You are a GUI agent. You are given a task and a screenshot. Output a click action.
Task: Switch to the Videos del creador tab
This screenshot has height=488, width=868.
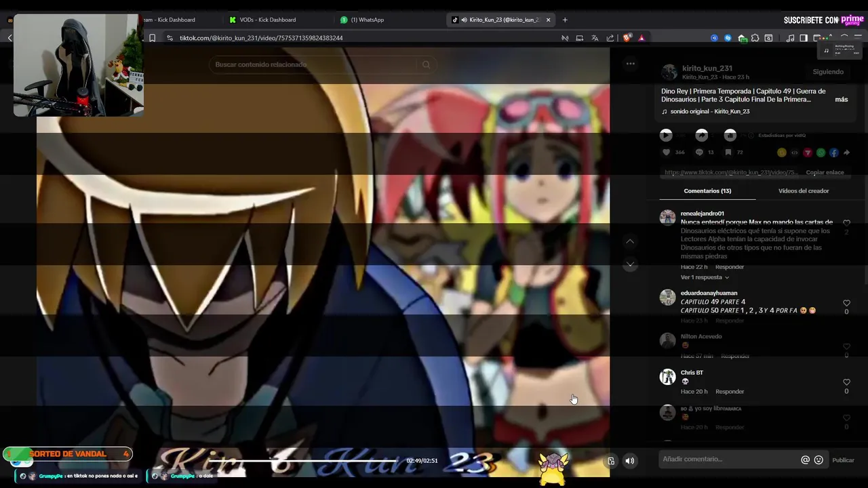pyautogui.click(x=804, y=191)
